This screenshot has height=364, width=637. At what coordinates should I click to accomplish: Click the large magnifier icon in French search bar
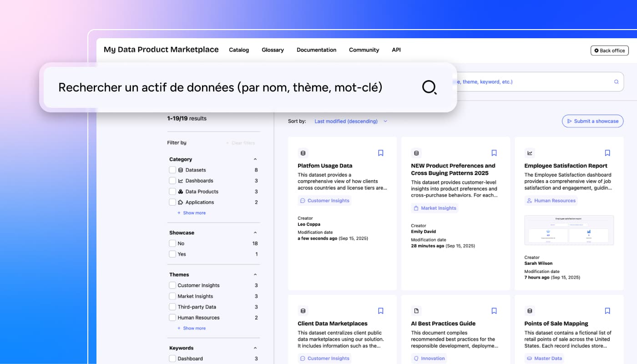(429, 87)
